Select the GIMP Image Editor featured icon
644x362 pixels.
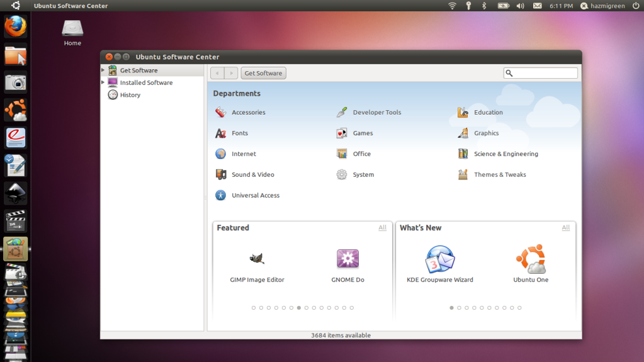point(257,259)
